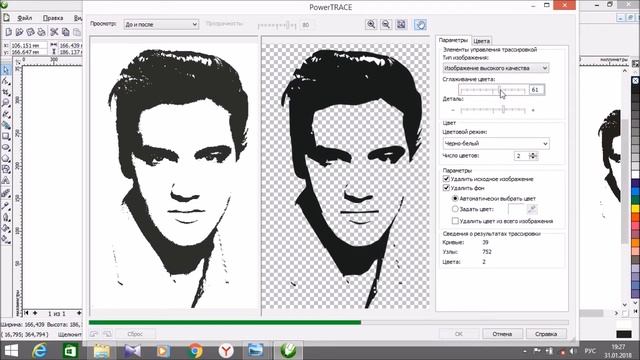Click the eyedropper next to 'Задать цвет'
Viewport: 640px width, 360px height.
[531, 209]
